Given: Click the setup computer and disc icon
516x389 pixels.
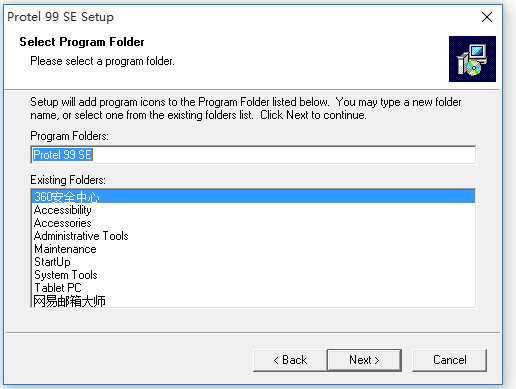Looking at the screenshot, I should (472, 59).
